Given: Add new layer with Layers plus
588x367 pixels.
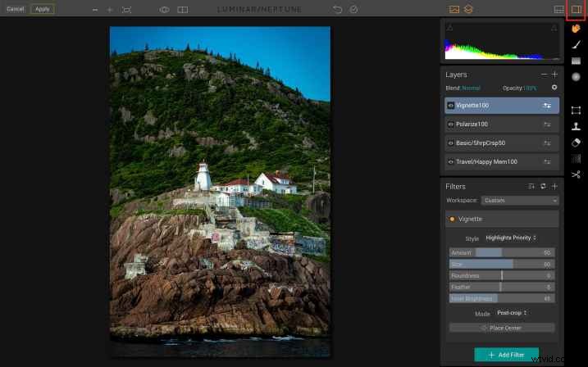Looking at the screenshot, I should pos(554,75).
